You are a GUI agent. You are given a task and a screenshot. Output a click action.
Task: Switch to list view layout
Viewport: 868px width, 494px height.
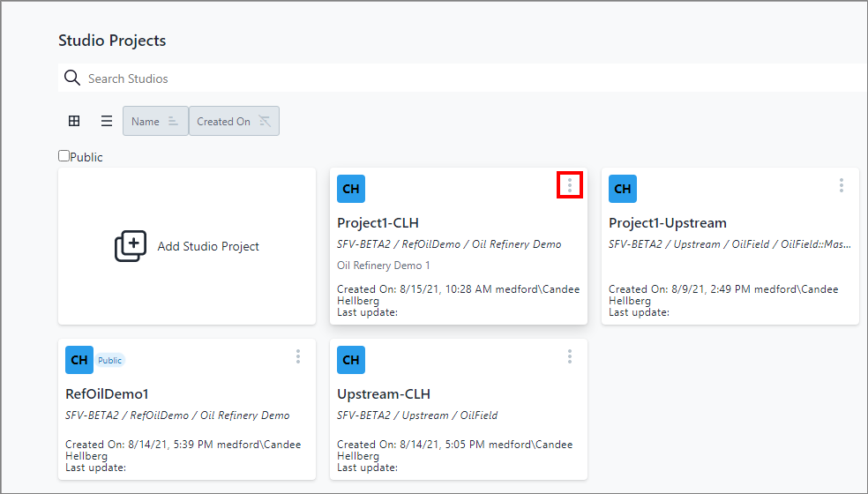point(106,122)
